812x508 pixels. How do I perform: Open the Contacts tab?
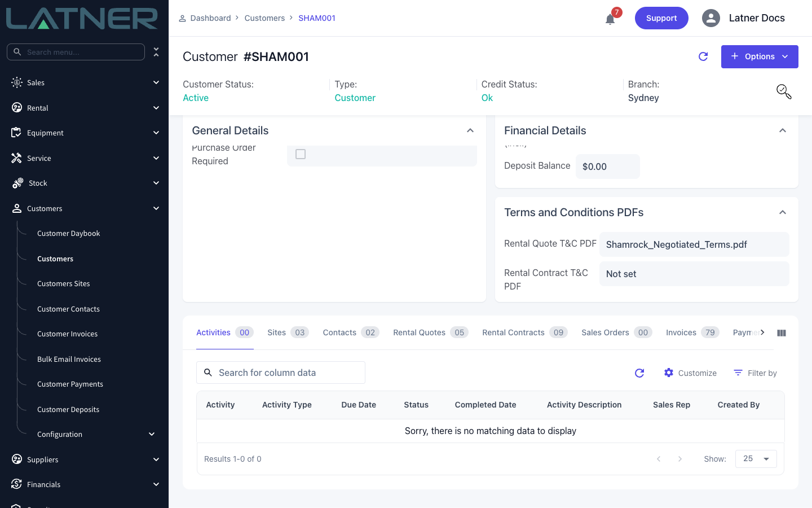point(351,332)
